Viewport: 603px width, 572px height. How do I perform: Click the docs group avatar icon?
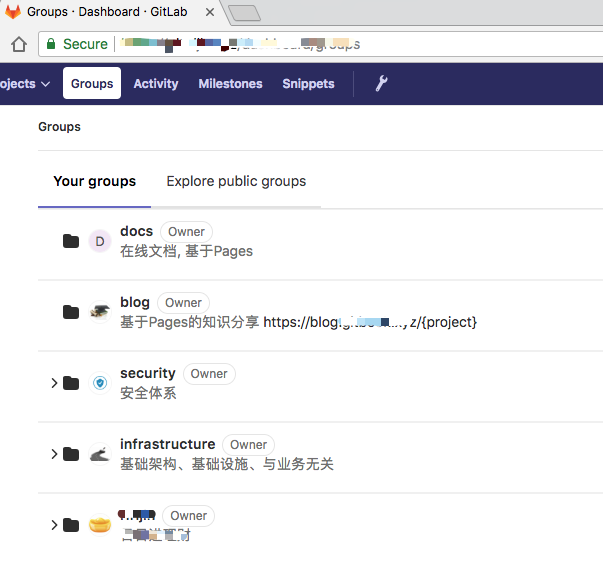(99, 241)
